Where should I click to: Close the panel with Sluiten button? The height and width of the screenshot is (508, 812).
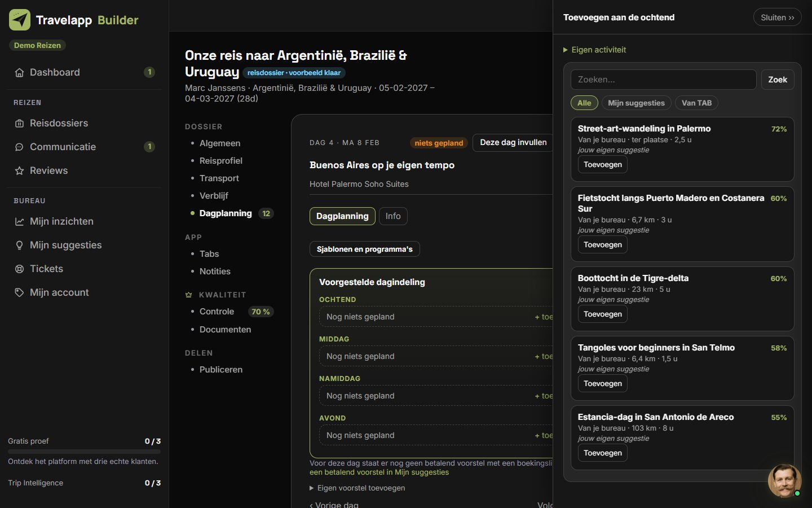pos(777,17)
